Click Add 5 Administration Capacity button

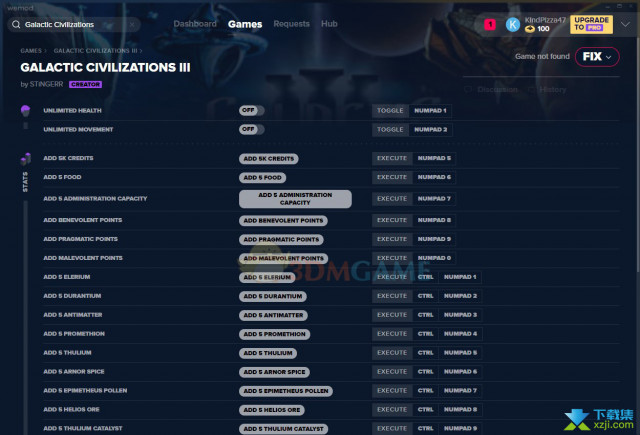(295, 199)
